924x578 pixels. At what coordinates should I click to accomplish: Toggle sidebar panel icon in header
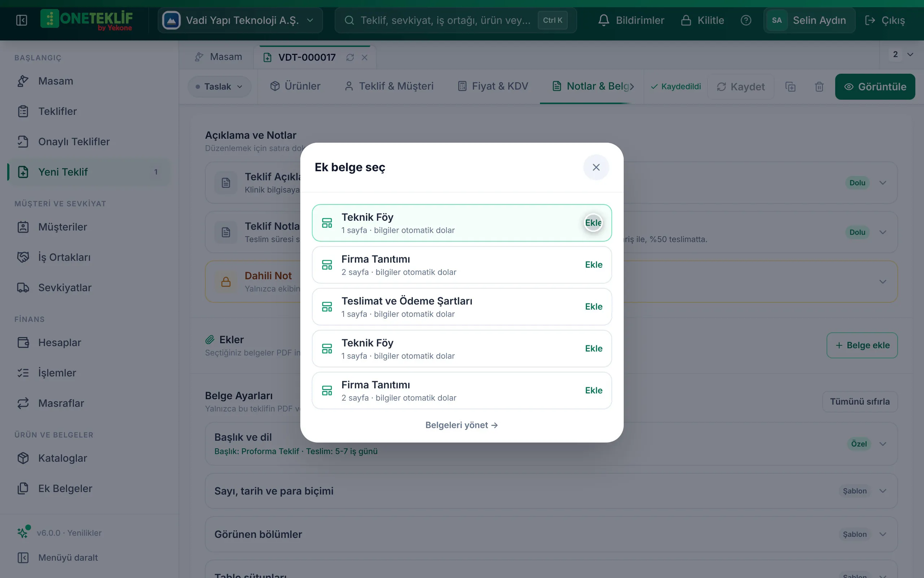click(22, 20)
